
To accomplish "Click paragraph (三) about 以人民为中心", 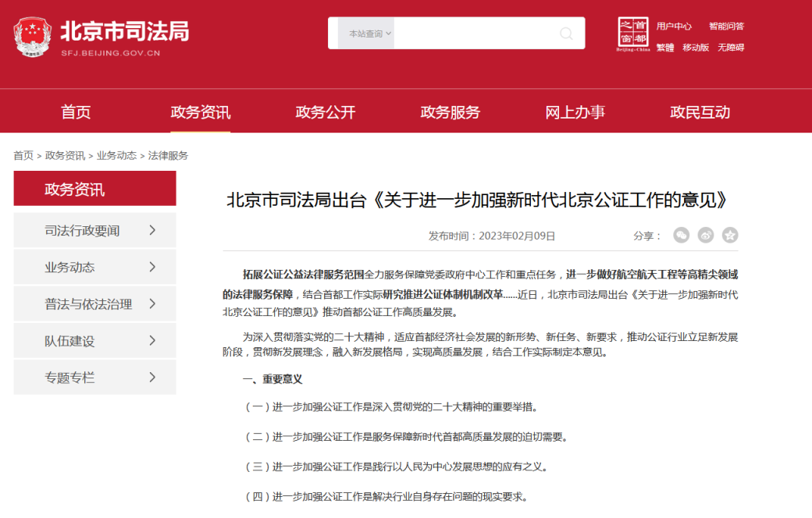I will (397, 467).
